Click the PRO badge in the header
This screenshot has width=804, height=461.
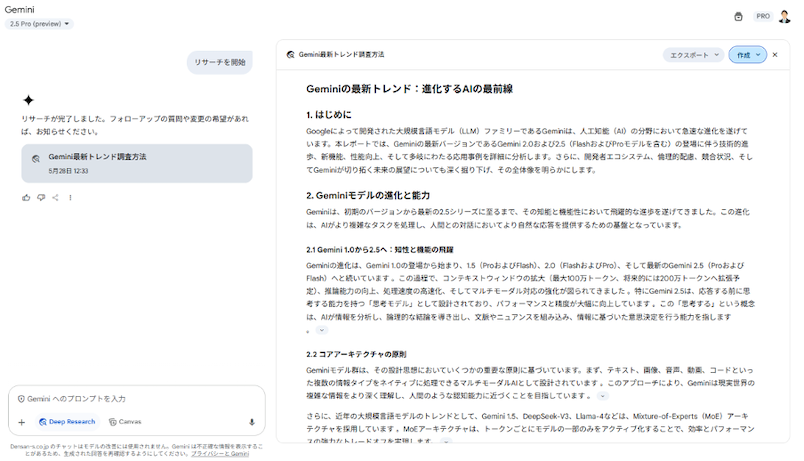[762, 16]
